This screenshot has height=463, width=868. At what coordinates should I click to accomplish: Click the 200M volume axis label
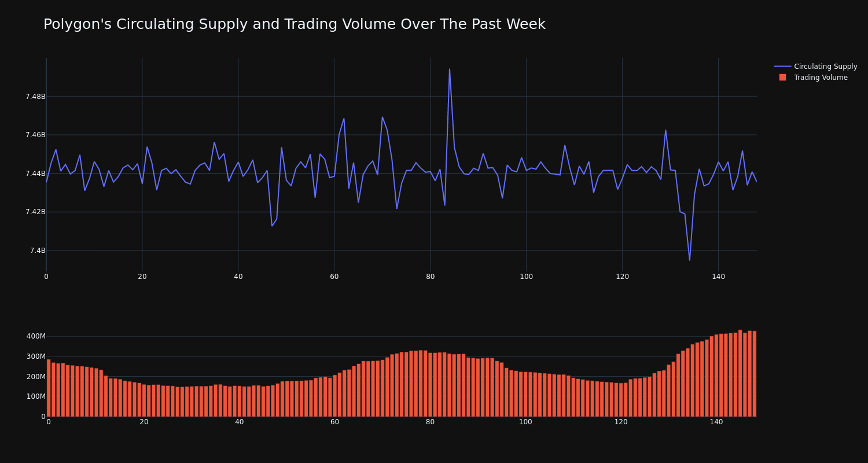[x=36, y=377]
